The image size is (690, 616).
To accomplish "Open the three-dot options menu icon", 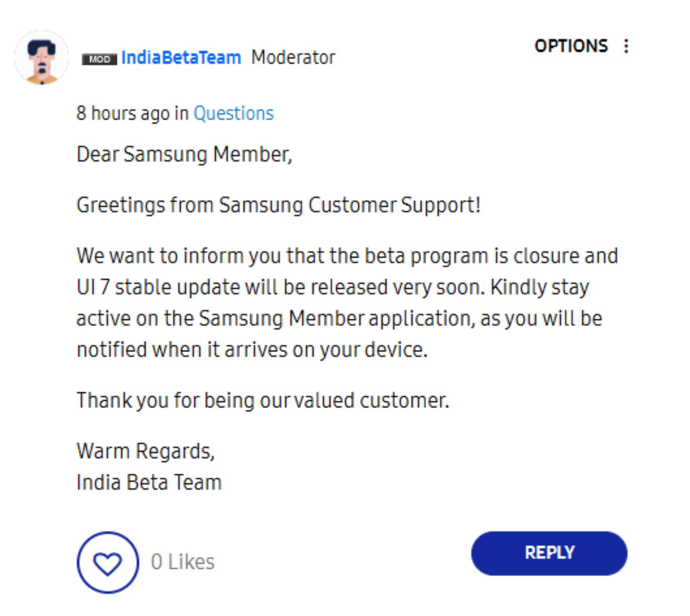I will tap(626, 46).
